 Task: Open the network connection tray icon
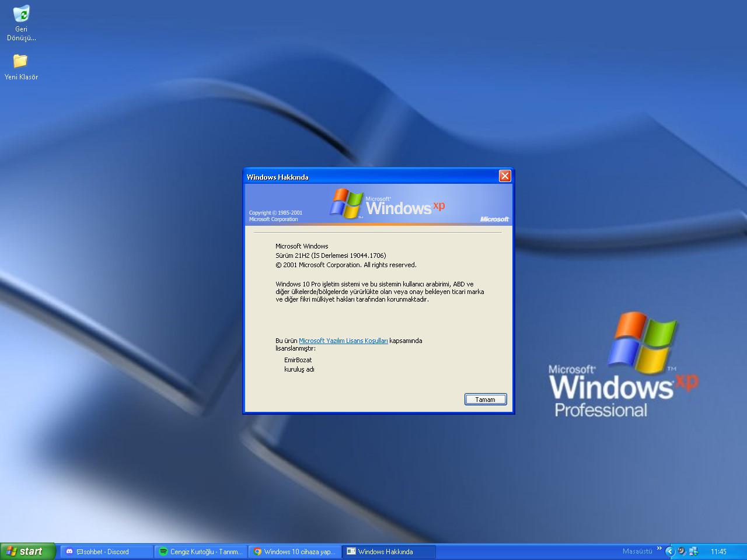[x=693, y=551]
